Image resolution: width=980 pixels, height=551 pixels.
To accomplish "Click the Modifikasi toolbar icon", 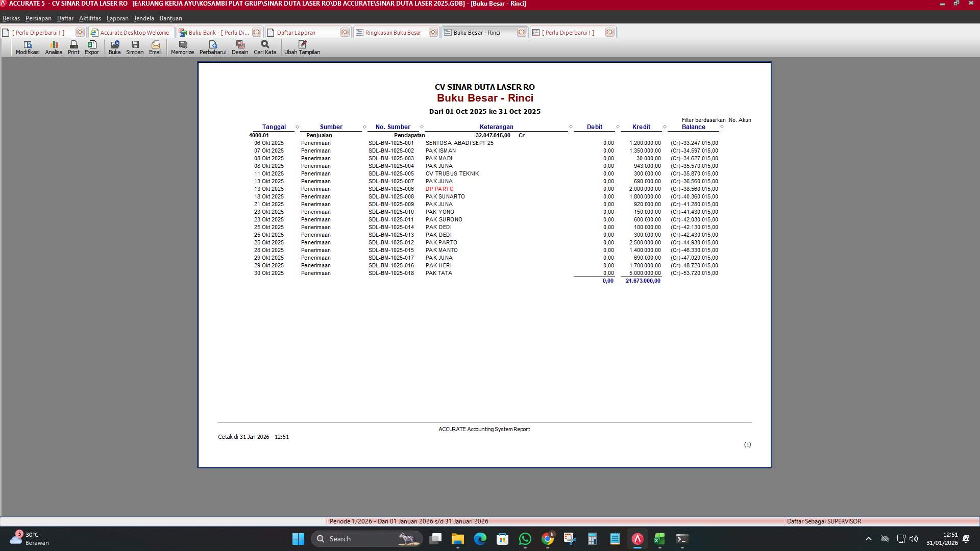I will [28, 47].
